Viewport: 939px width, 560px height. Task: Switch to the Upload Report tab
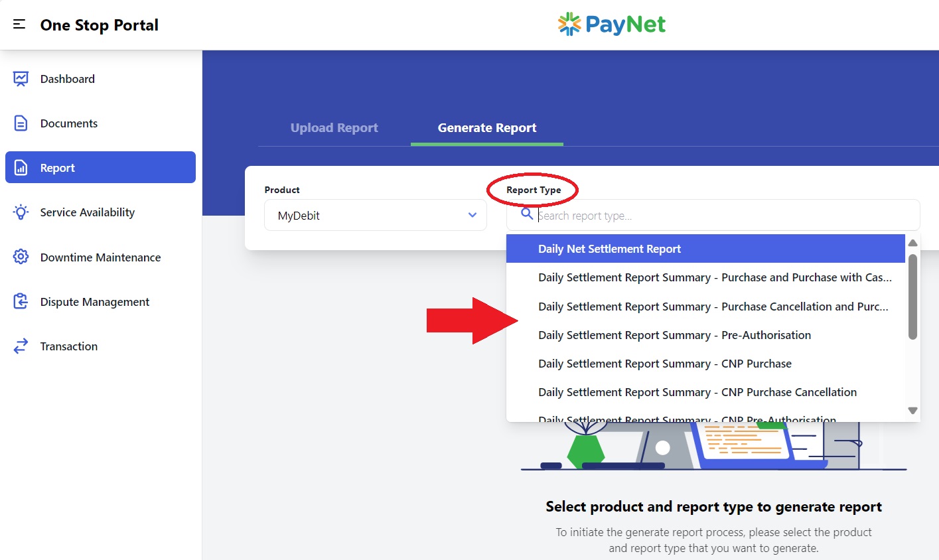coord(334,128)
